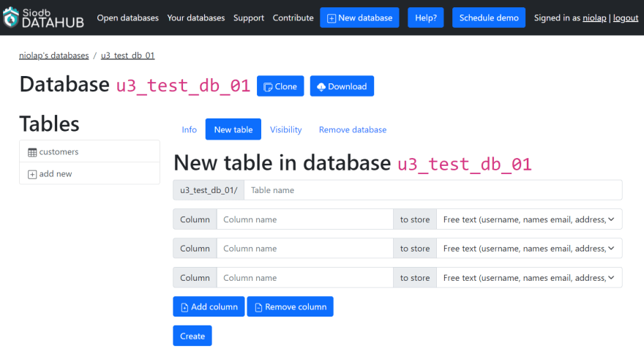Viewport: 644px width, 362px height.
Task: Open the Remove database tab
Action: click(x=353, y=129)
